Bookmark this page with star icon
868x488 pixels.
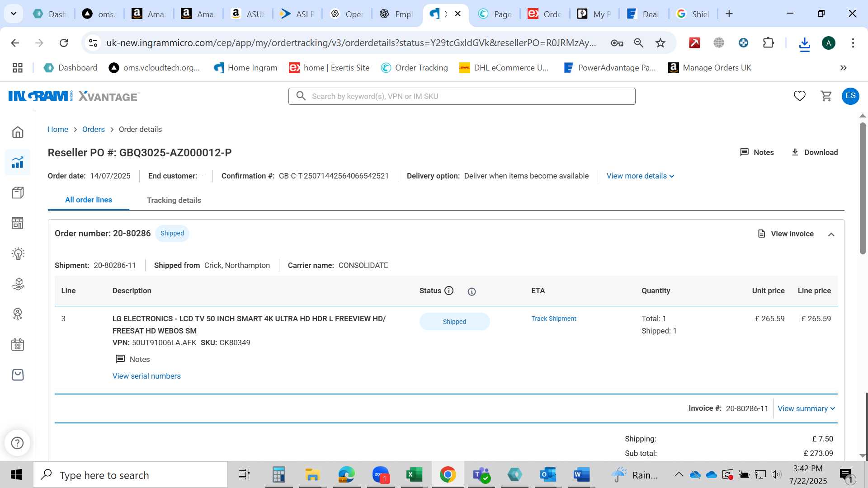click(x=660, y=43)
